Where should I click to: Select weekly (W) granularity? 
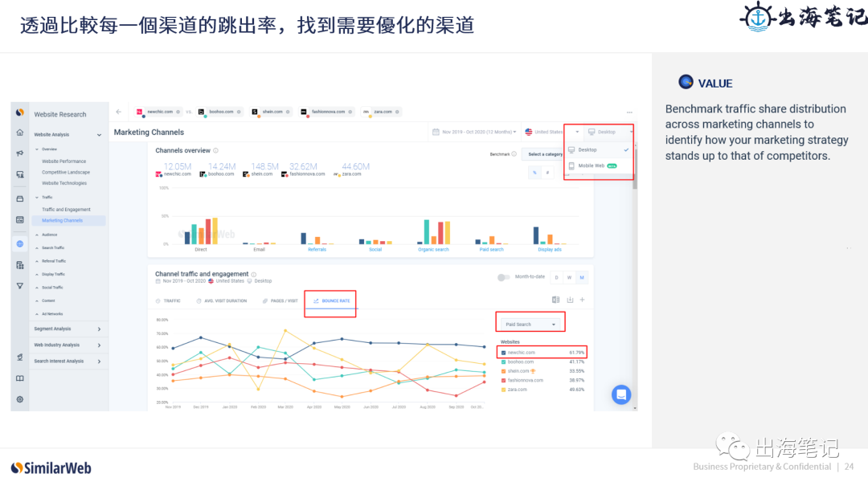pos(569,278)
